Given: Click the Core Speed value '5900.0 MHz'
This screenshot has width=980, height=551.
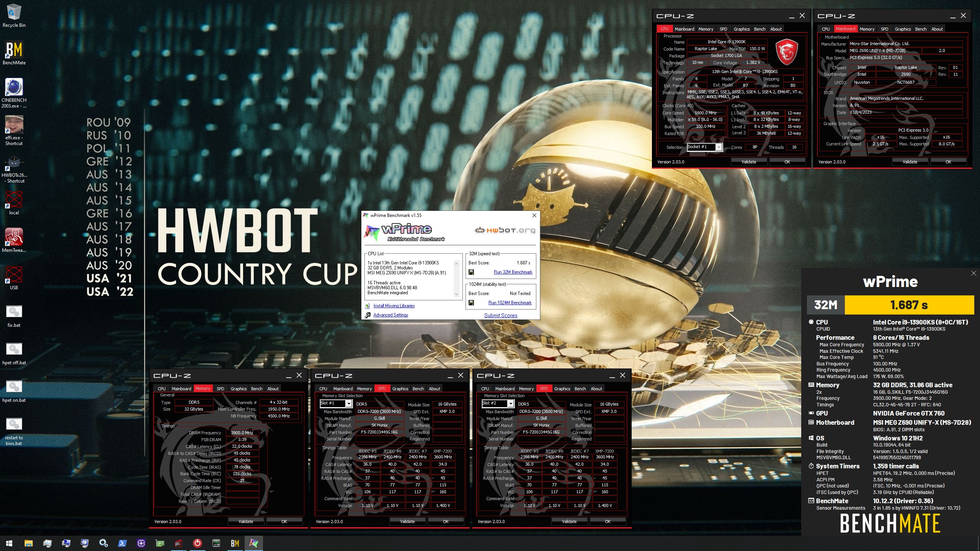Looking at the screenshot, I should (706, 113).
